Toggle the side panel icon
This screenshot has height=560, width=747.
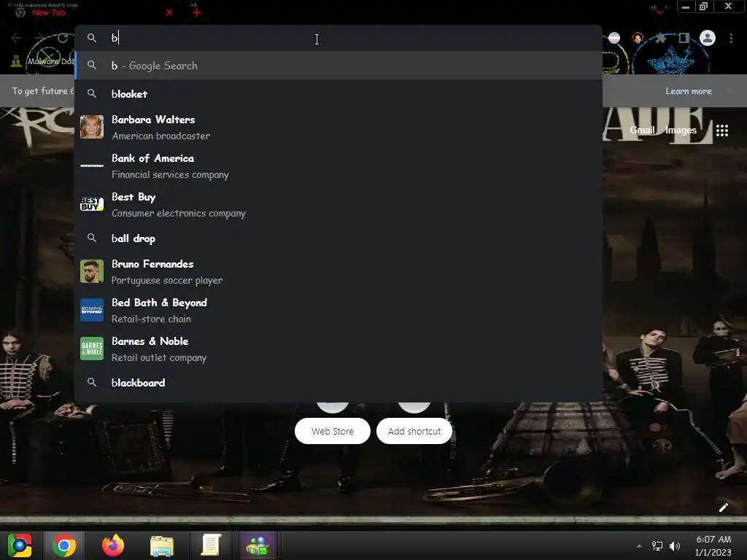pos(684,38)
